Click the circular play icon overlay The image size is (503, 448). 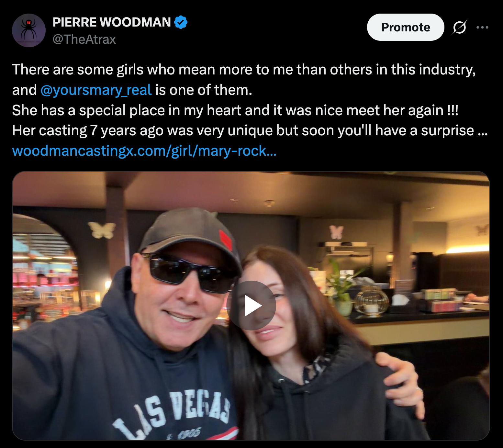point(251,306)
